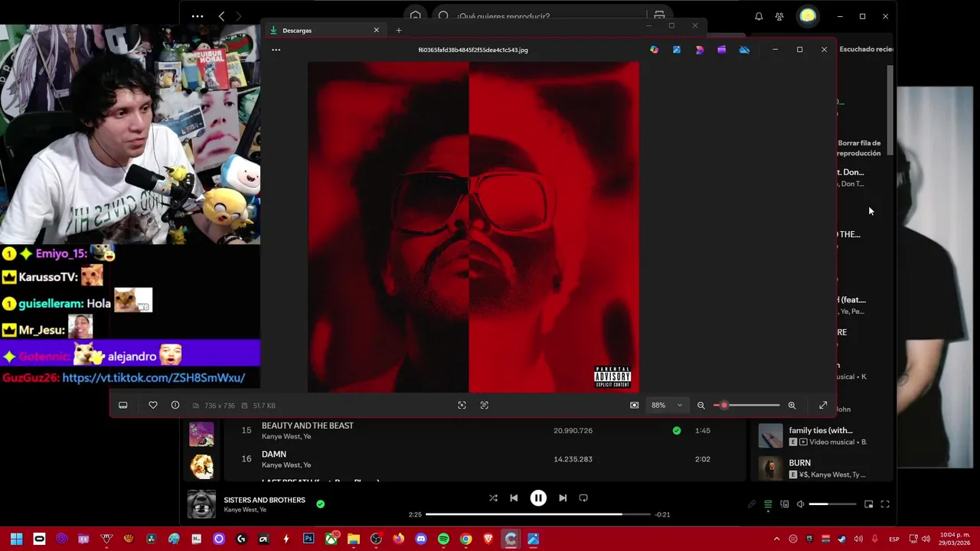The width and height of the screenshot is (980, 551).
Task: Toggle the Spotify play queue view
Action: [x=768, y=504]
